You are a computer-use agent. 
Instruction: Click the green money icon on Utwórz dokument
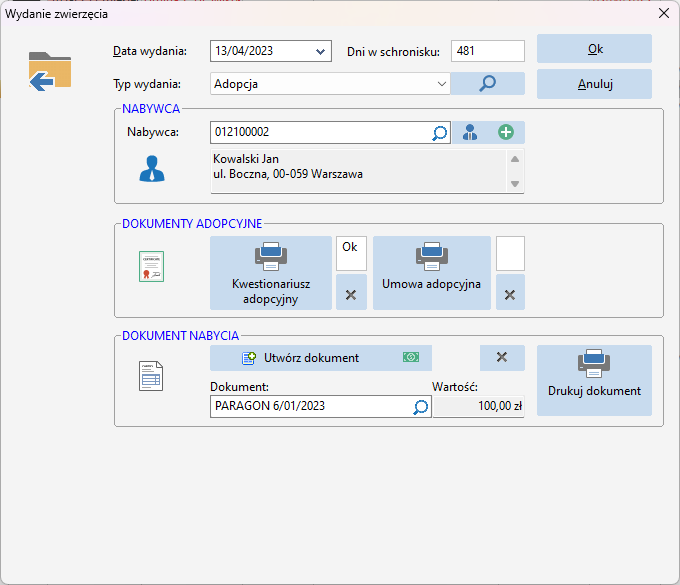tap(411, 357)
